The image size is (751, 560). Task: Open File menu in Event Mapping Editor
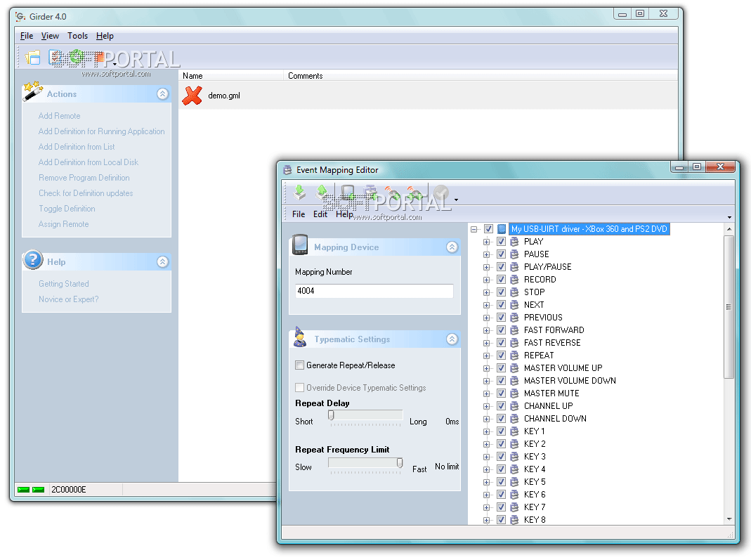[x=299, y=214]
